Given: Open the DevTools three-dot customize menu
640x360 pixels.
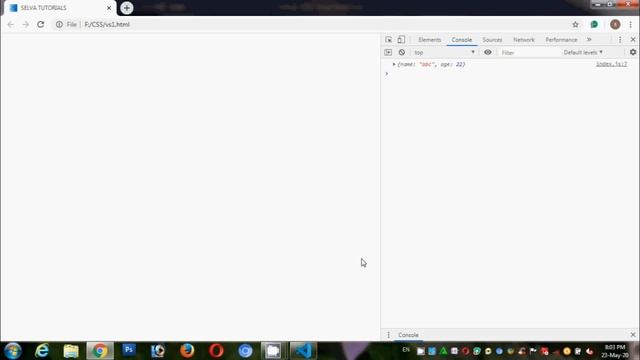Looking at the screenshot, I should coord(620,40).
